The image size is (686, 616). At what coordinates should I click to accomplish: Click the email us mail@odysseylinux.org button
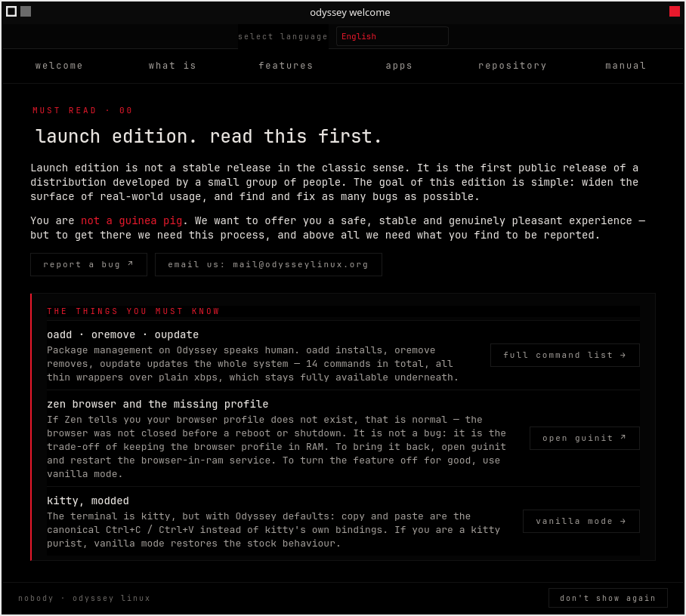tap(268, 264)
